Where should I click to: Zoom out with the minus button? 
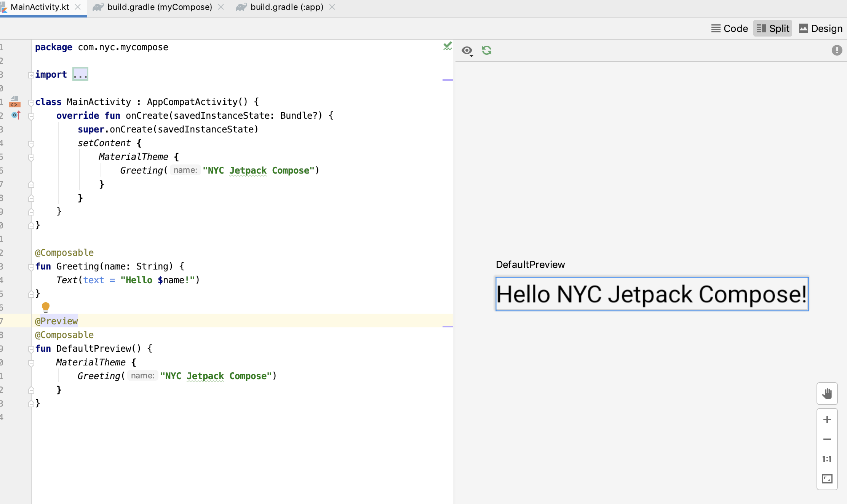coord(827,439)
